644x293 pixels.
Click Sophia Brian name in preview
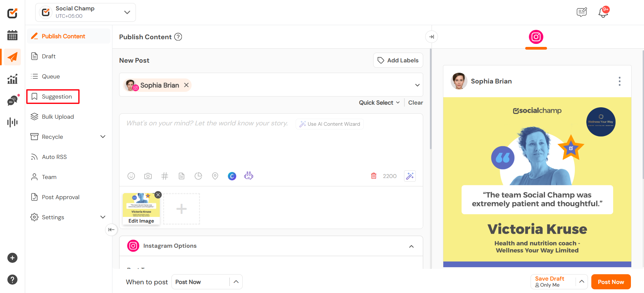click(491, 81)
